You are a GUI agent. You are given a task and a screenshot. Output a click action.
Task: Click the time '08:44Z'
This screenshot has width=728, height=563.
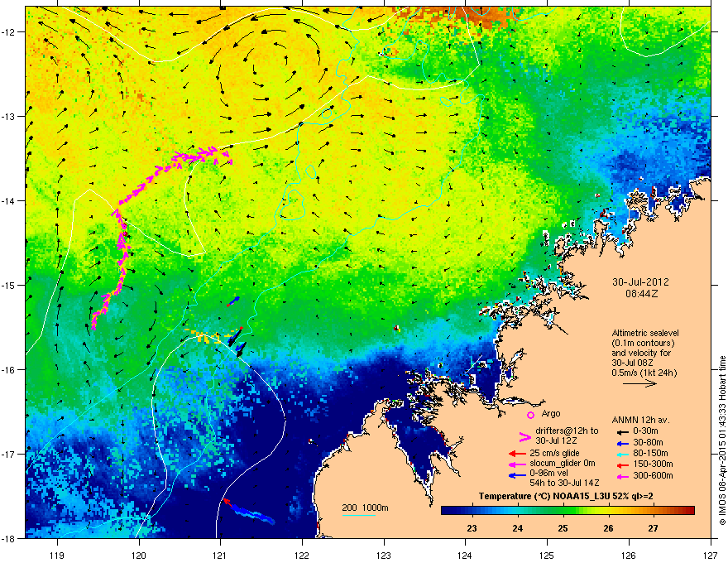[x=641, y=294]
